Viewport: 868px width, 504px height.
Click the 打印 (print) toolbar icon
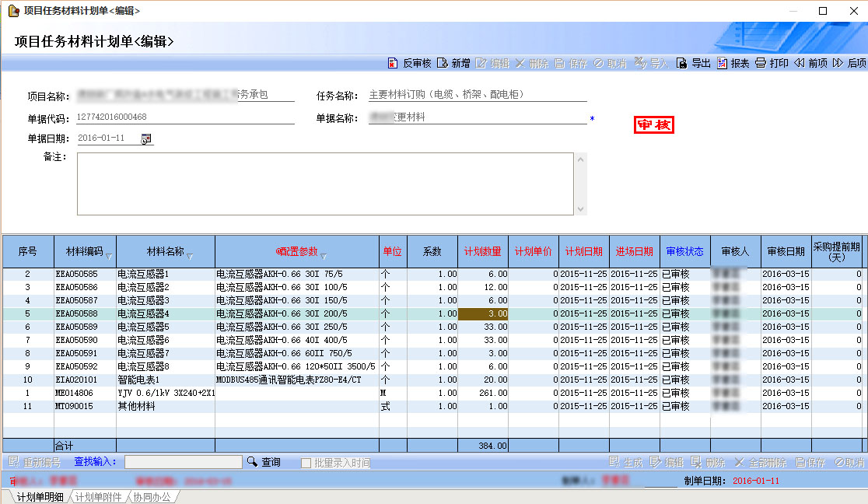pos(761,63)
